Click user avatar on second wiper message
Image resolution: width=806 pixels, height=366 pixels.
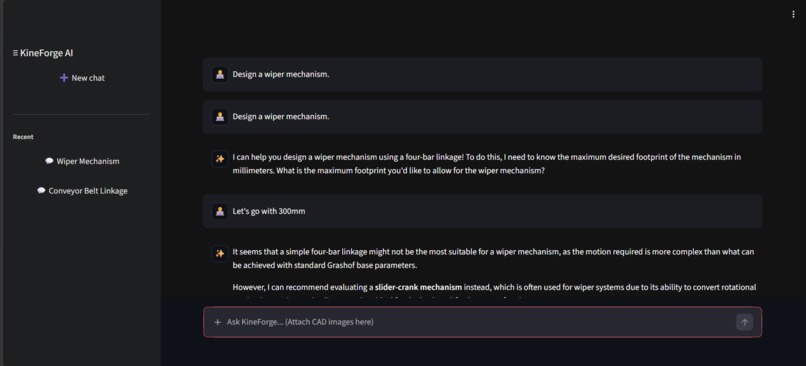[220, 117]
